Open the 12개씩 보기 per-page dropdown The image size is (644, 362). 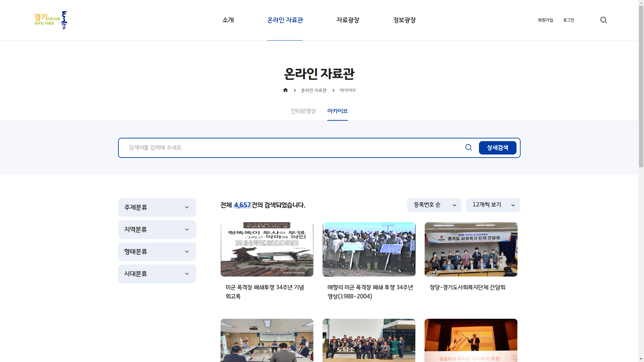coord(493,205)
